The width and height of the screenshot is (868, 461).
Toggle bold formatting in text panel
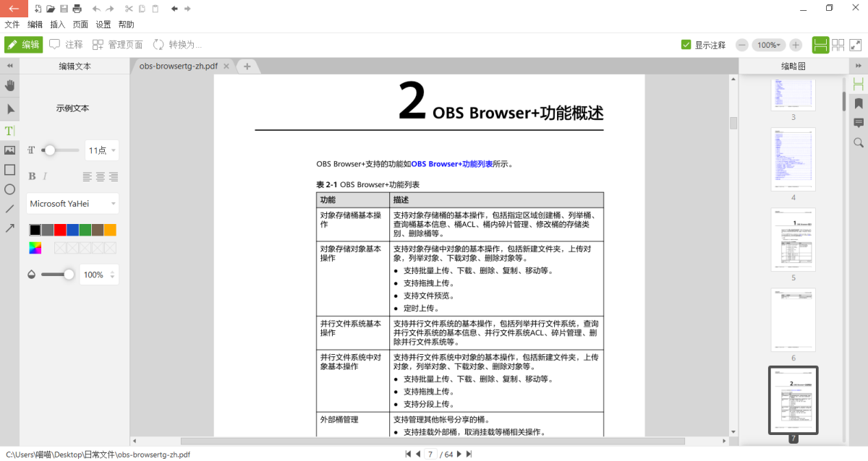pos(32,176)
